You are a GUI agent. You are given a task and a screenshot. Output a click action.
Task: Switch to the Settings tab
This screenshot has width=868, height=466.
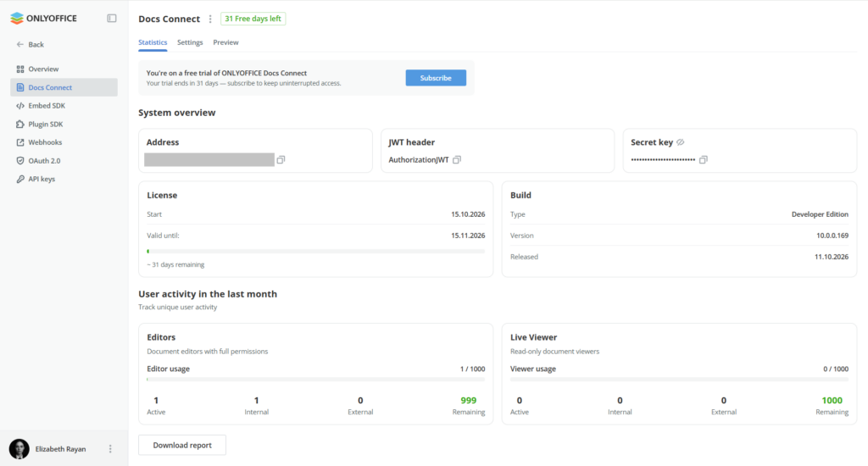tap(190, 42)
